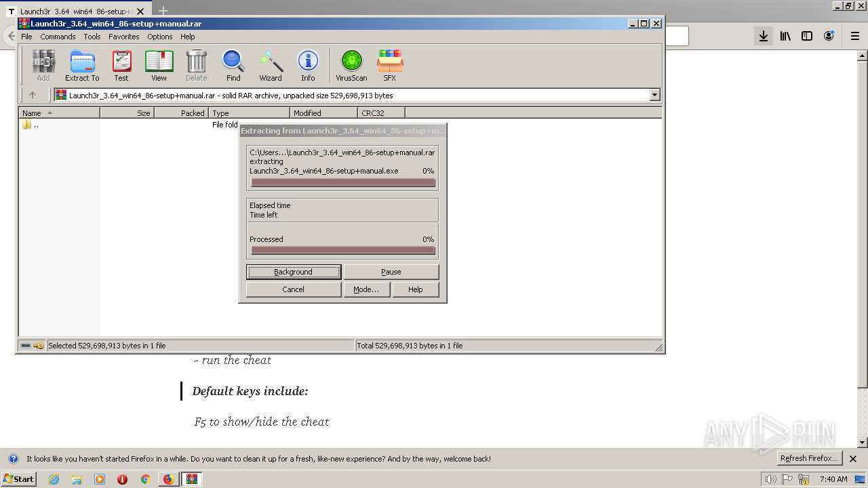The width and height of the screenshot is (868, 488).
Task: Click the Test archive icon
Action: pos(121,66)
